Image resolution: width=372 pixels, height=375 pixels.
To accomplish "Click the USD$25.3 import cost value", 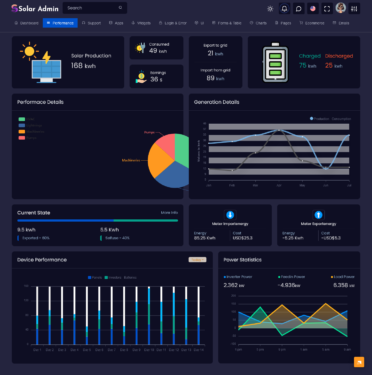I will [243, 238].
